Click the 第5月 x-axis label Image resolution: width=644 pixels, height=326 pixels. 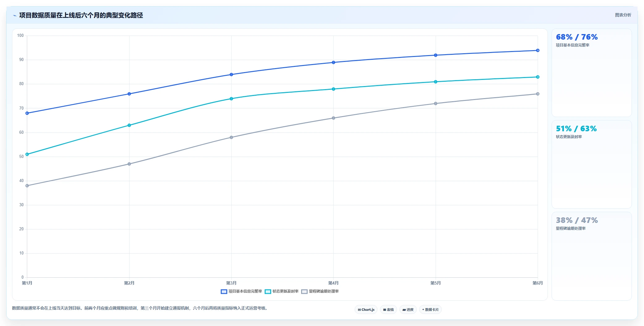[x=436, y=283]
